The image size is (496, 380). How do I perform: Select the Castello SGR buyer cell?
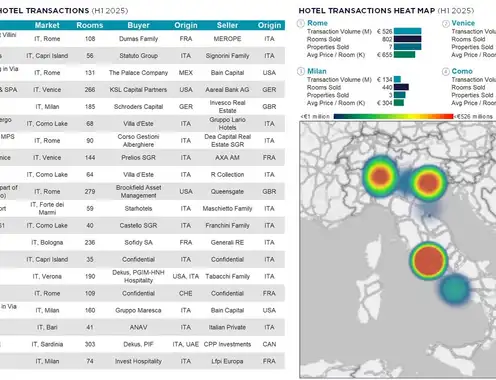pos(138,225)
